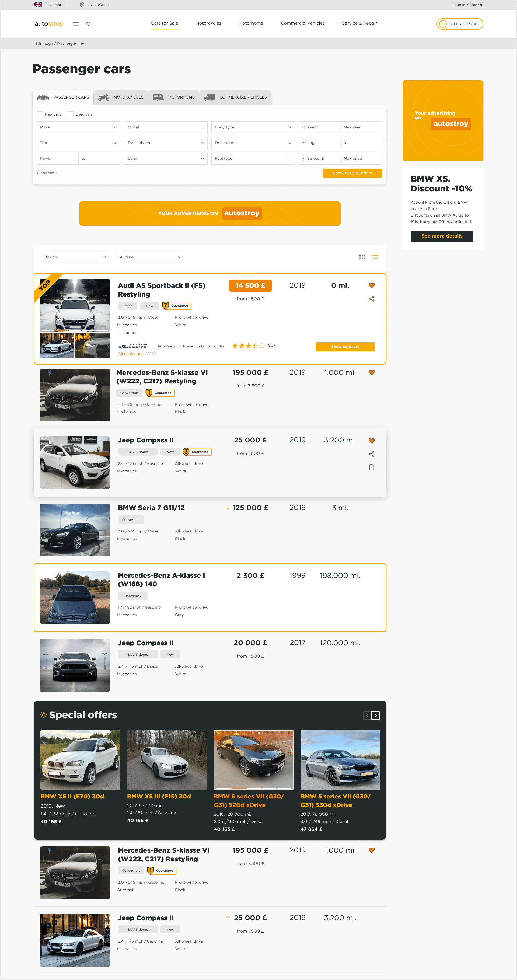Click the Guarantee 7 badge on Audi
The height and width of the screenshot is (980, 517).
[x=177, y=305]
